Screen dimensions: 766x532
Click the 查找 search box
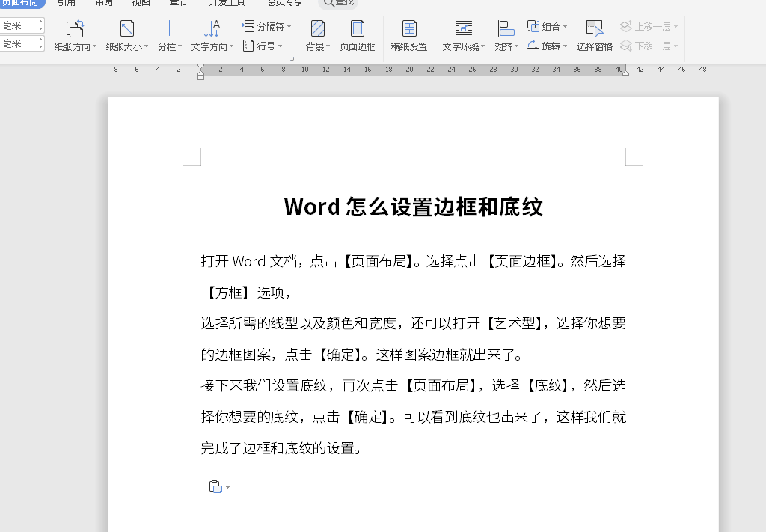[x=338, y=4]
